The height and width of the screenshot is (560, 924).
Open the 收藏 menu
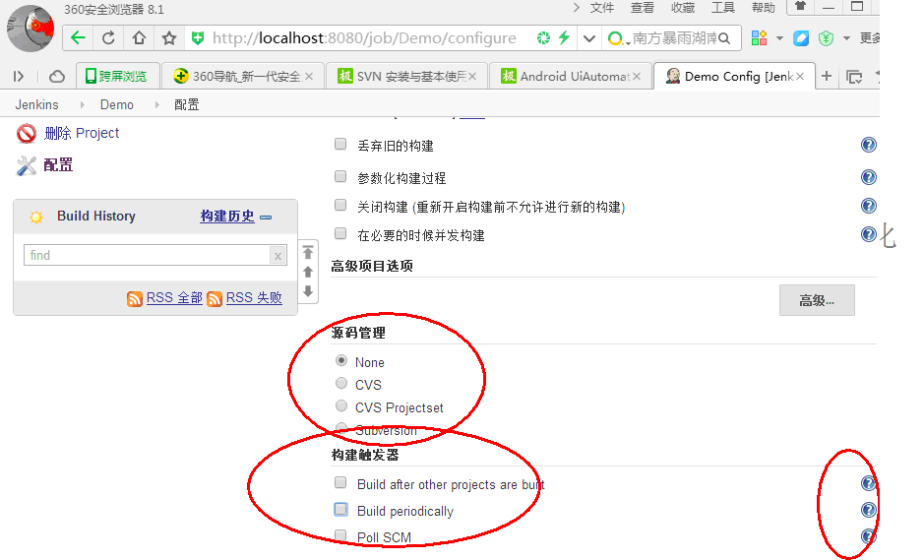[x=682, y=8]
